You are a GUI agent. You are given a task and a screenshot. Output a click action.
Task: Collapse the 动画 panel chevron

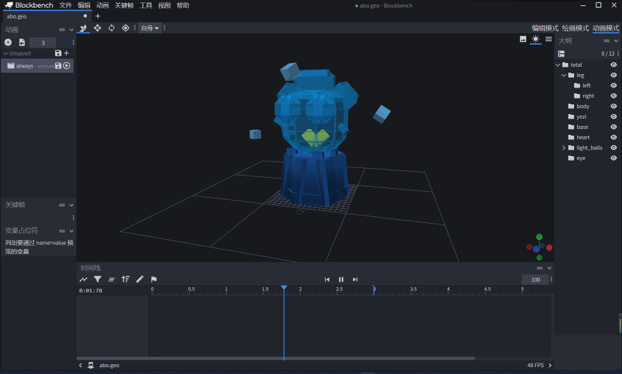pyautogui.click(x=71, y=29)
